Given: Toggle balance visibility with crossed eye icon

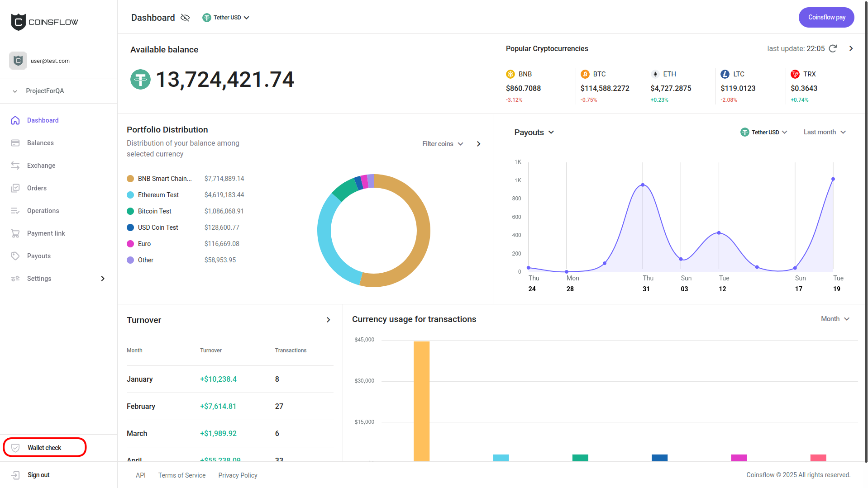Looking at the screenshot, I should coord(185,18).
